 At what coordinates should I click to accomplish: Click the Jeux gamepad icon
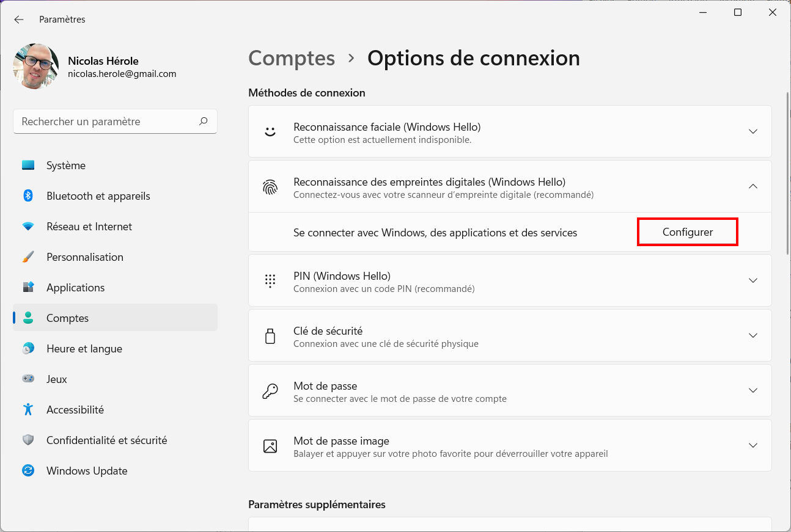point(28,379)
